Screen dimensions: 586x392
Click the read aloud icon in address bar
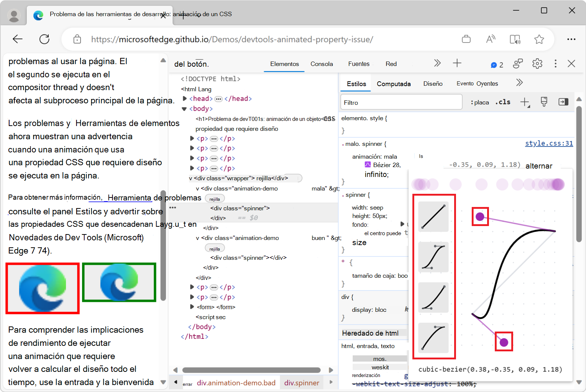click(x=491, y=39)
